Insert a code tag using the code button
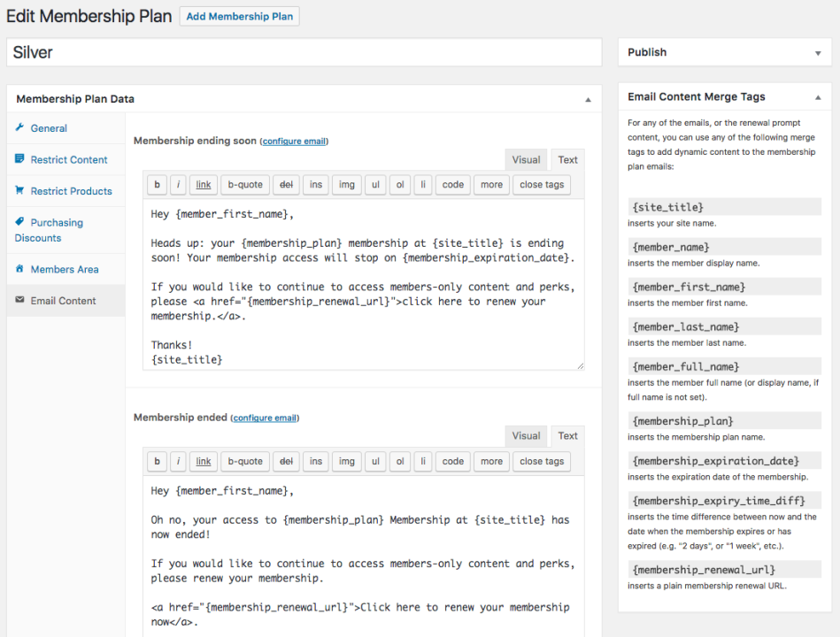Viewport: 840px width, 637px height. [x=452, y=184]
